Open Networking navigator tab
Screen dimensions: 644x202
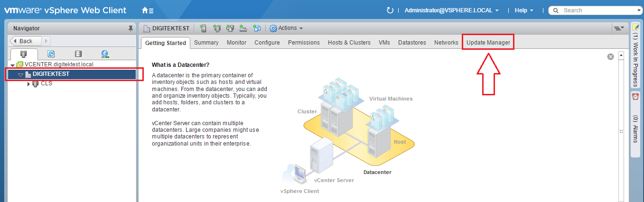[x=105, y=54]
